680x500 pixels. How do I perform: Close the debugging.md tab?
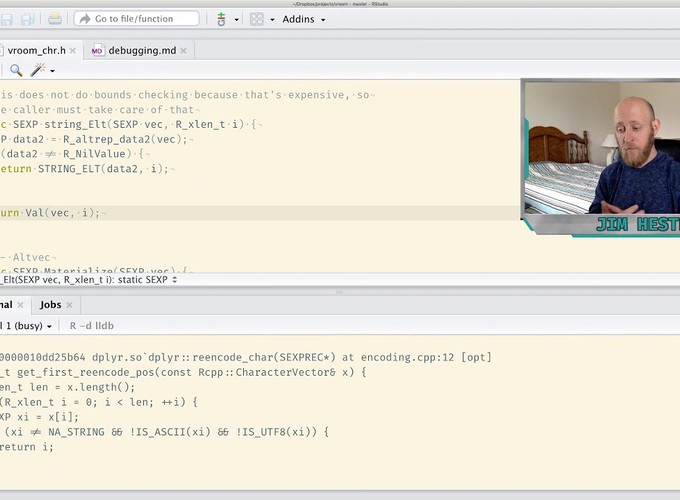(x=183, y=51)
